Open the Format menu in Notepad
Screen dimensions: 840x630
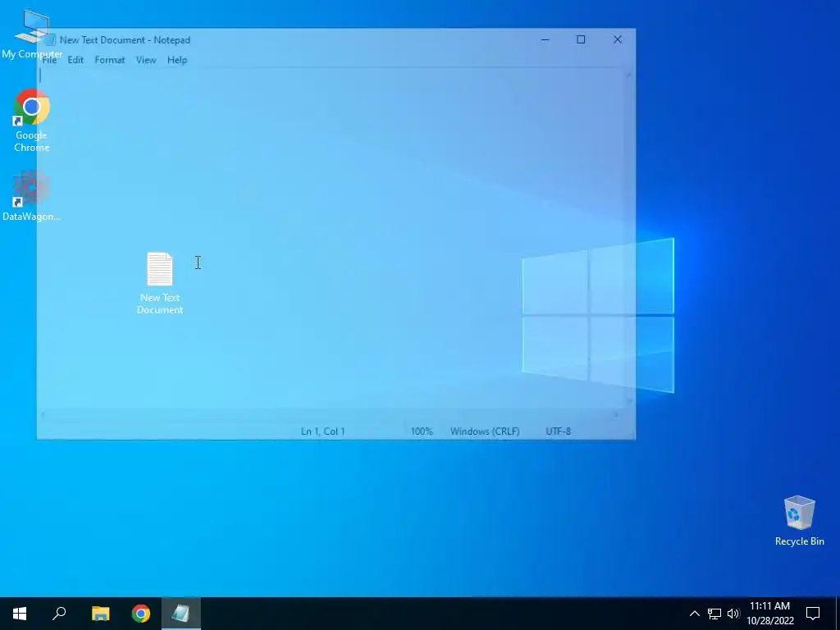(x=110, y=60)
